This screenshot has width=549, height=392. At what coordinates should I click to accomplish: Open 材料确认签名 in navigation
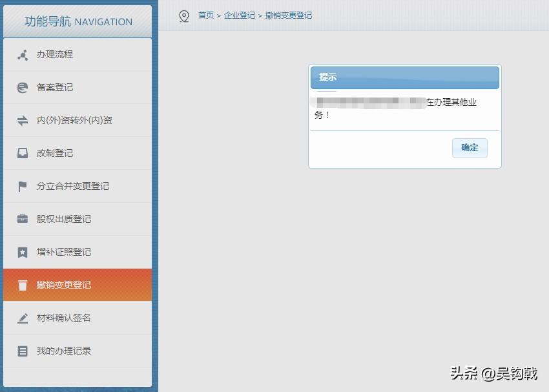[x=78, y=318]
